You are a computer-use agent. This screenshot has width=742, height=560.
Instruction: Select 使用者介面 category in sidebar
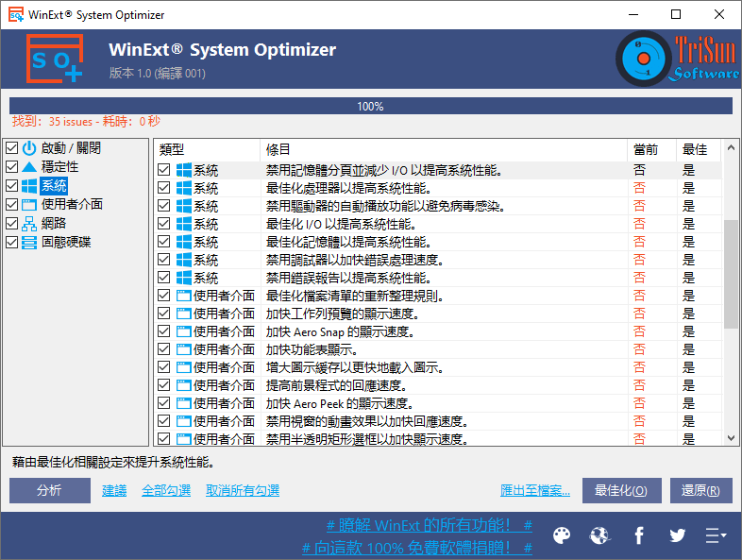[x=72, y=205]
